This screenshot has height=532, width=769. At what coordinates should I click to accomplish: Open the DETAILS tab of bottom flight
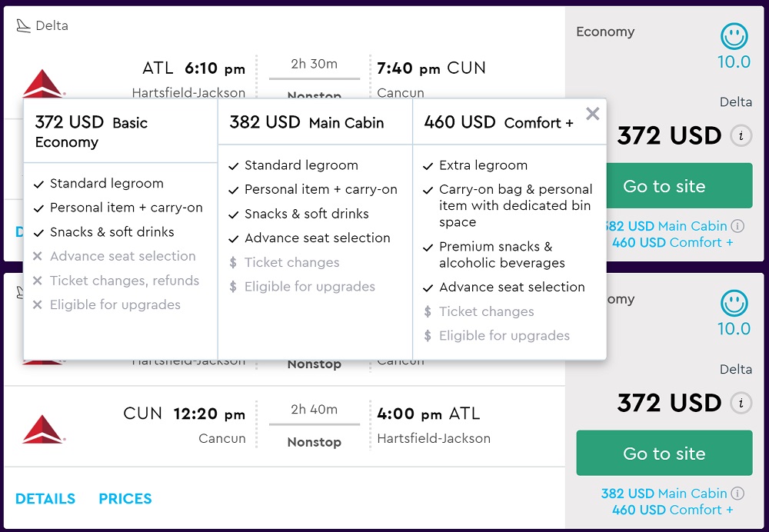coord(45,499)
